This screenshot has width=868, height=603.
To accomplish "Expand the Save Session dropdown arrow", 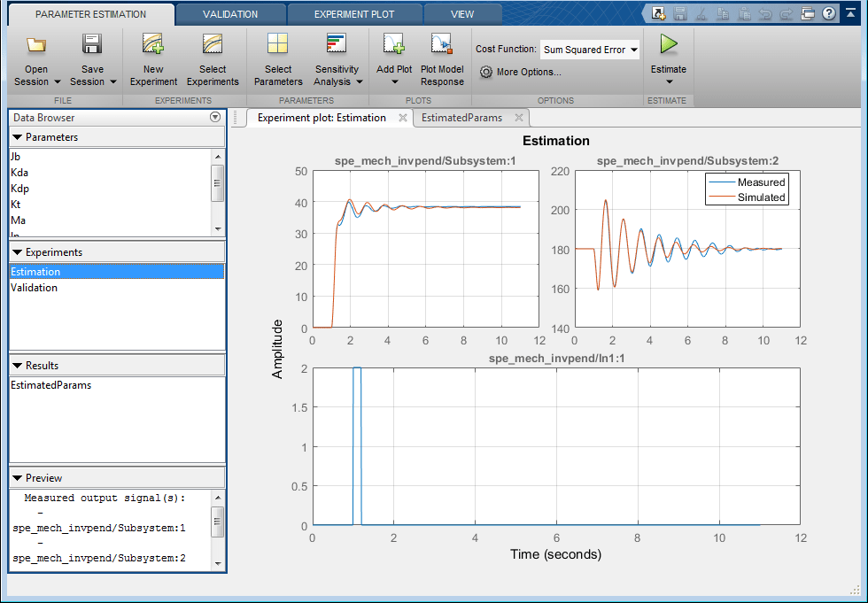I will pos(113,81).
